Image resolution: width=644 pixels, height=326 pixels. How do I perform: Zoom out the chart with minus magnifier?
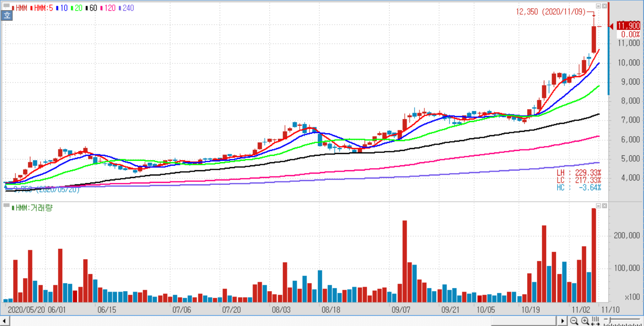click(x=574, y=321)
